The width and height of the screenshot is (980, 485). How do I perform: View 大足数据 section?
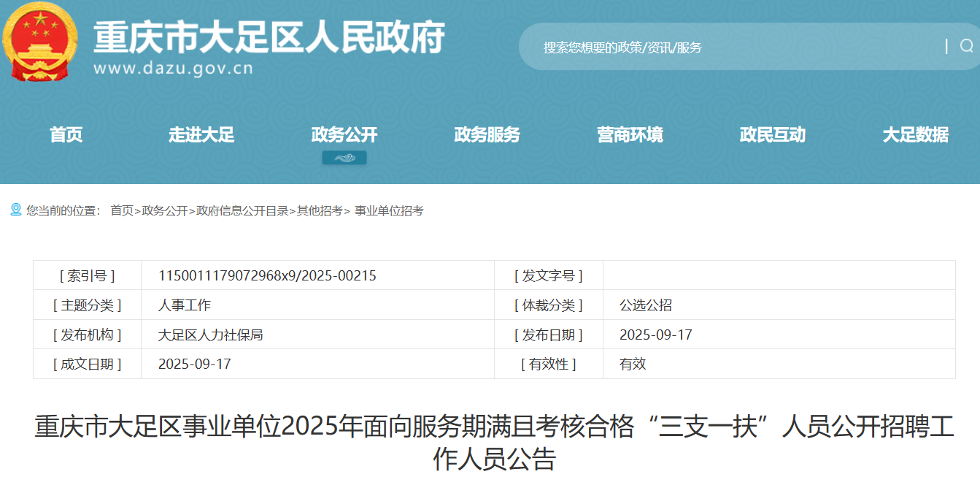click(x=915, y=135)
